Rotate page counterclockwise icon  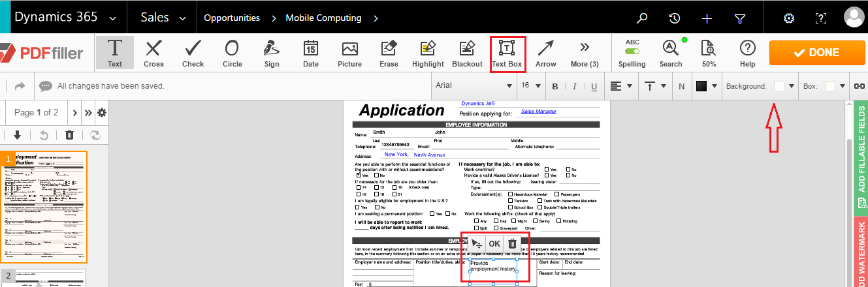tap(44, 135)
